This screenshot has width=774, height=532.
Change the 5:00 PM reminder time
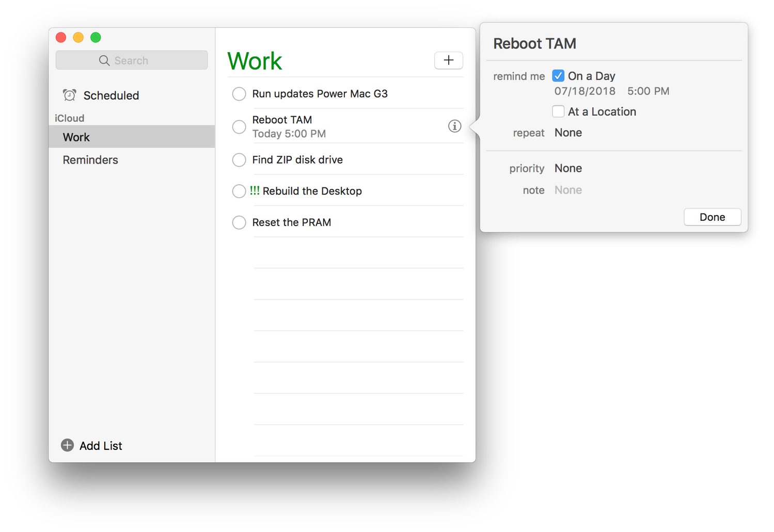pyautogui.click(x=648, y=91)
